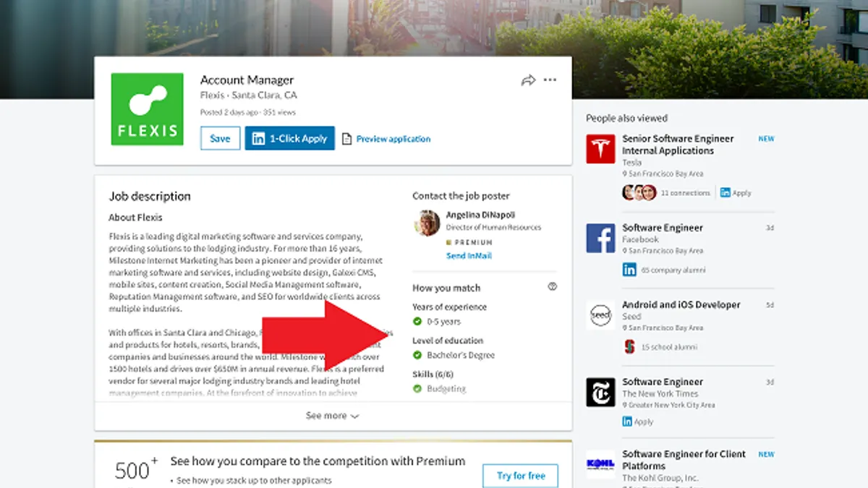The width and height of the screenshot is (868, 488).
Task: Click Angelina DiNapoli's profile photo
Action: tap(427, 223)
